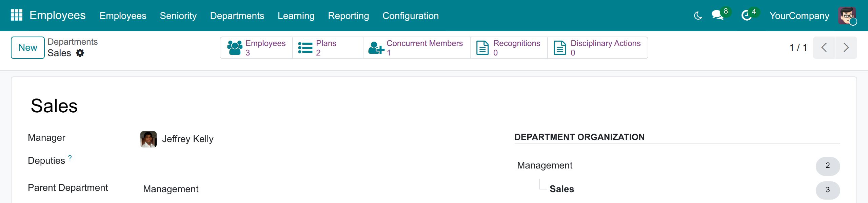
Task: Select Sales in department organization tree
Action: (x=561, y=189)
